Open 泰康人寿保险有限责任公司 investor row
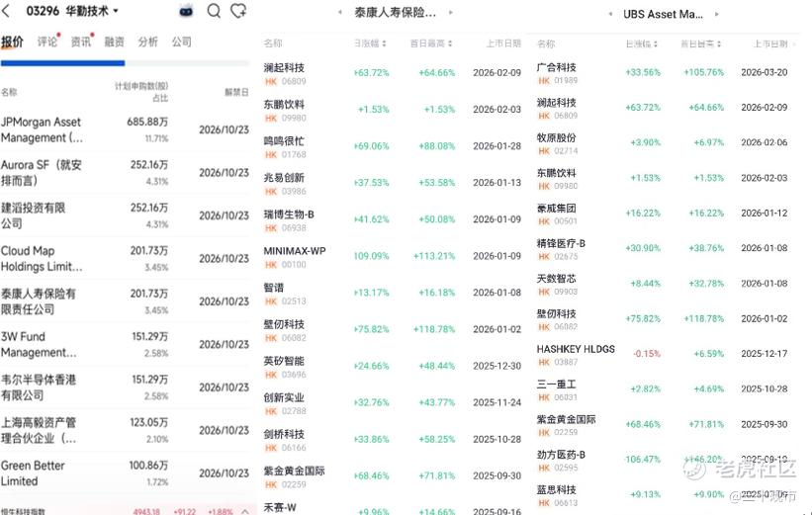Image resolution: width=812 pixels, height=515 pixels. (125, 301)
